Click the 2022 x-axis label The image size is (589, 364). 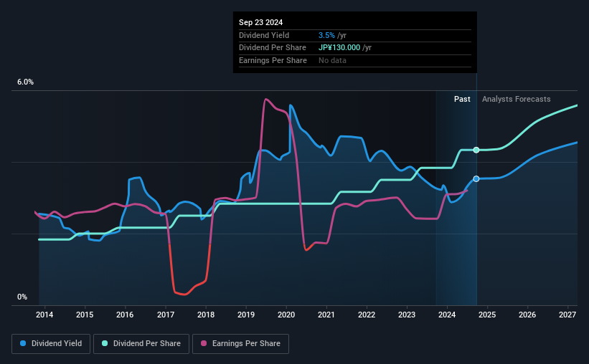pyautogui.click(x=367, y=315)
